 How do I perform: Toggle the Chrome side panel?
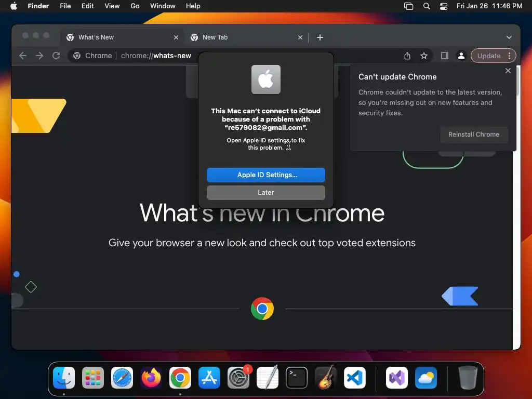[x=445, y=56]
